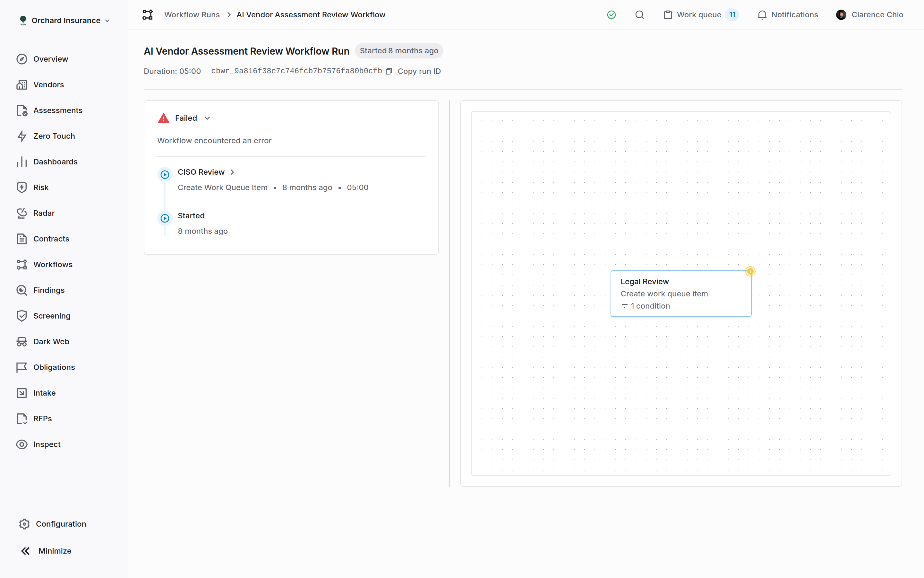Screen dimensions: 924x578
Task: Click the green status check icon
Action: pyautogui.click(x=611, y=15)
